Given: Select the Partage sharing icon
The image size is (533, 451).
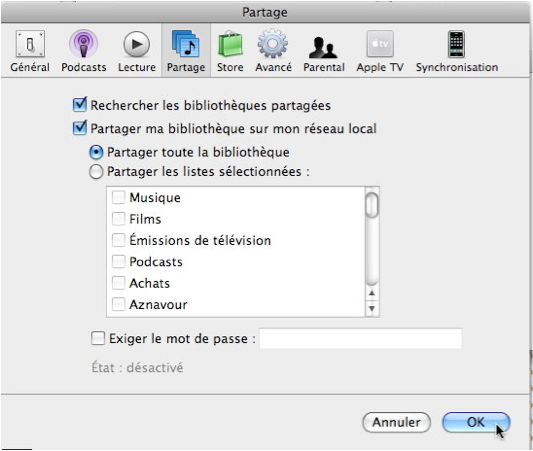Looking at the screenshot, I should (x=186, y=51).
